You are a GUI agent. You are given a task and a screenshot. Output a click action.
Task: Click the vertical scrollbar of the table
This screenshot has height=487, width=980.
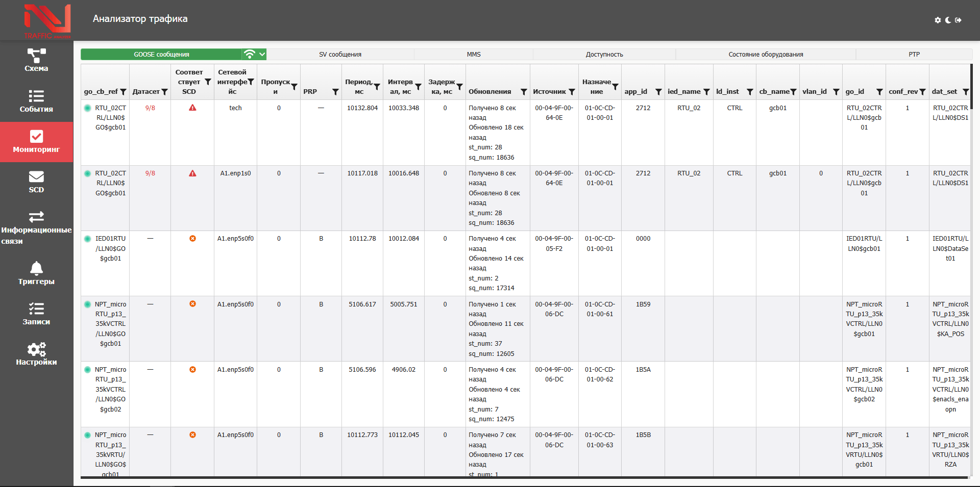tap(971, 87)
